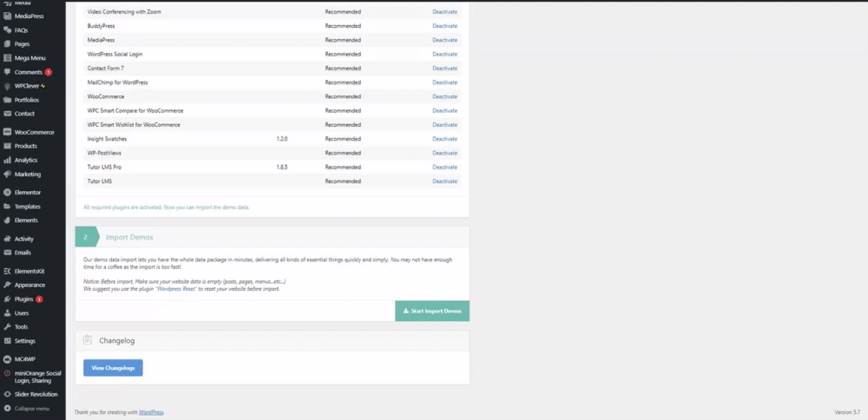Viewport: 868px width, 420px height.
Task: Click the Version 5.7 footer text
Action: coord(847,412)
